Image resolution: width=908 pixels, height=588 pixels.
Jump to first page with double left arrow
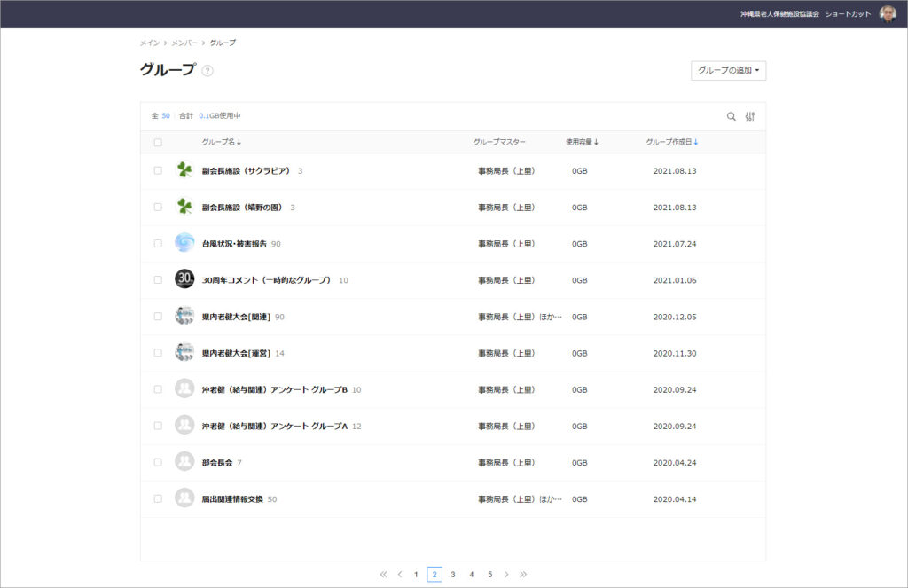[x=383, y=575]
